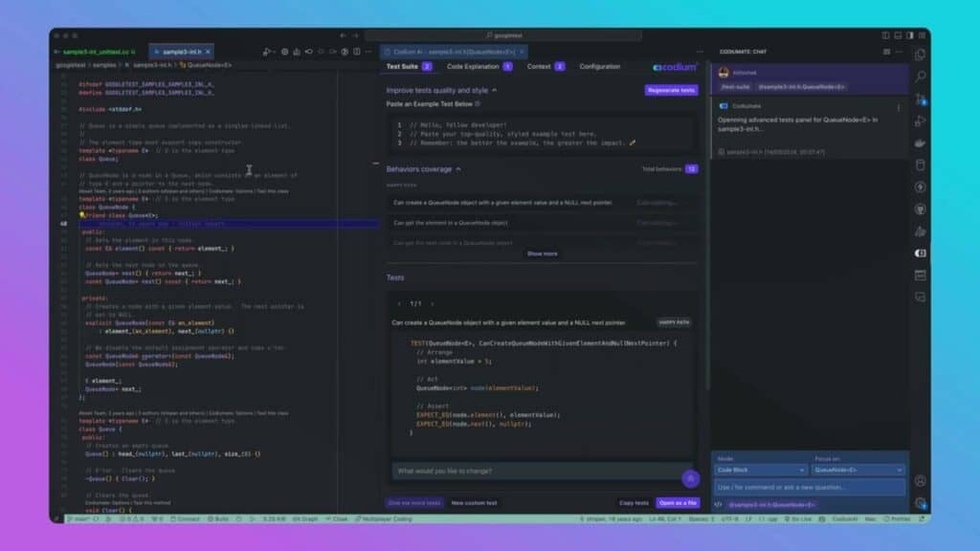Open Codiumate Chat panel list icon
This screenshot has width=980, height=551.
[x=886, y=52]
